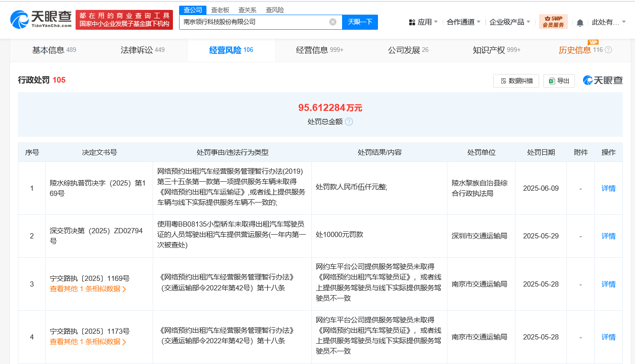
Task: Click the 处罚事由/违法行为类型 column header
Action: (x=232, y=152)
